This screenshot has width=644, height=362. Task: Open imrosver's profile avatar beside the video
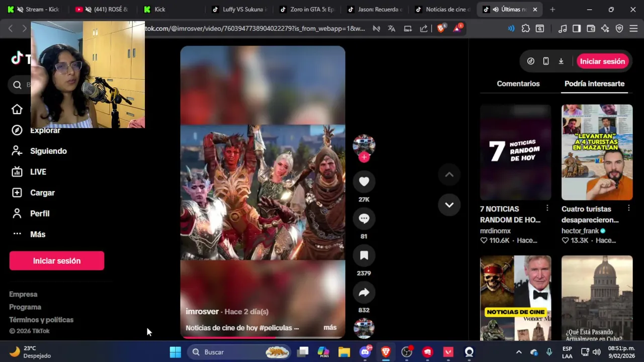point(364,145)
